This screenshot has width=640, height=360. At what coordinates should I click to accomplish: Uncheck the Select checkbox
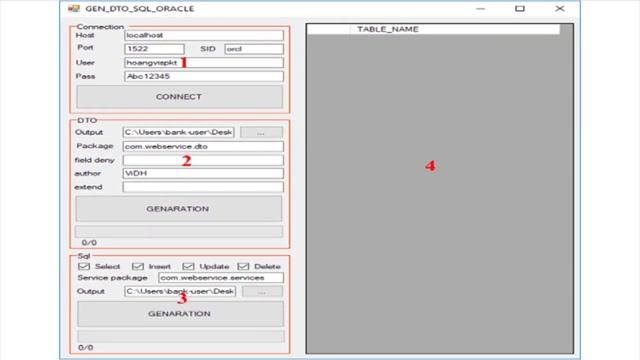(84, 266)
